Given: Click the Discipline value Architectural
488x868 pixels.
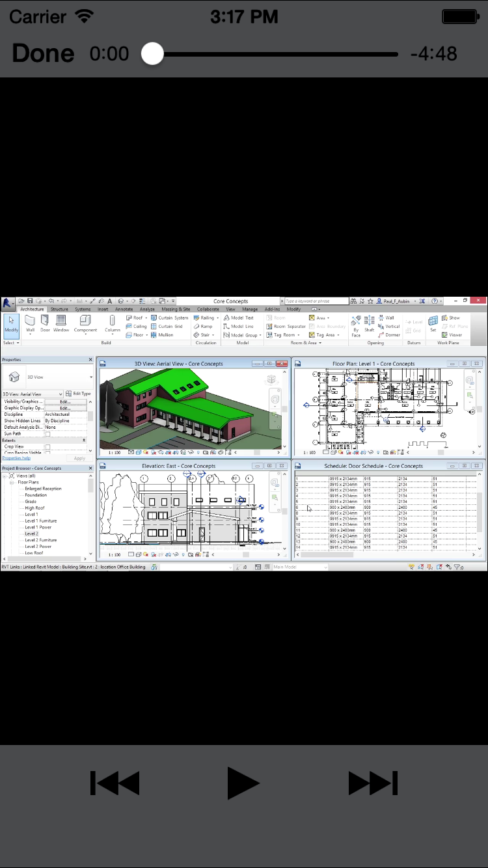Looking at the screenshot, I should click(x=66, y=414).
